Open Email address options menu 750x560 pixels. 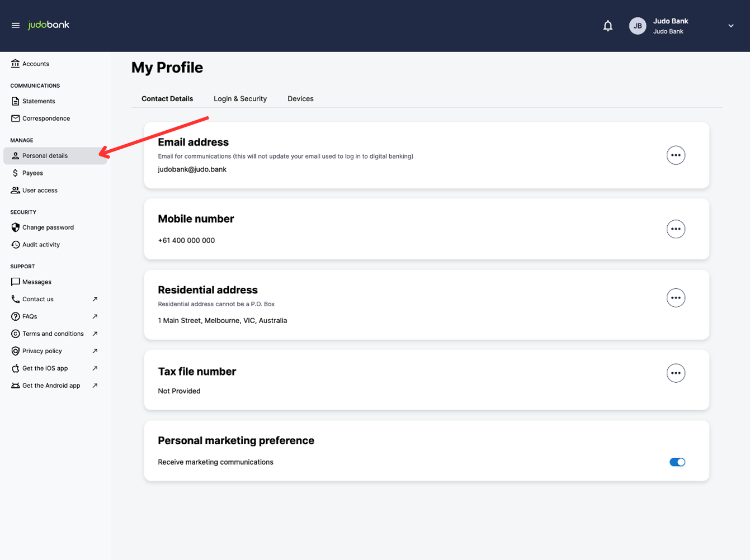pyautogui.click(x=676, y=155)
